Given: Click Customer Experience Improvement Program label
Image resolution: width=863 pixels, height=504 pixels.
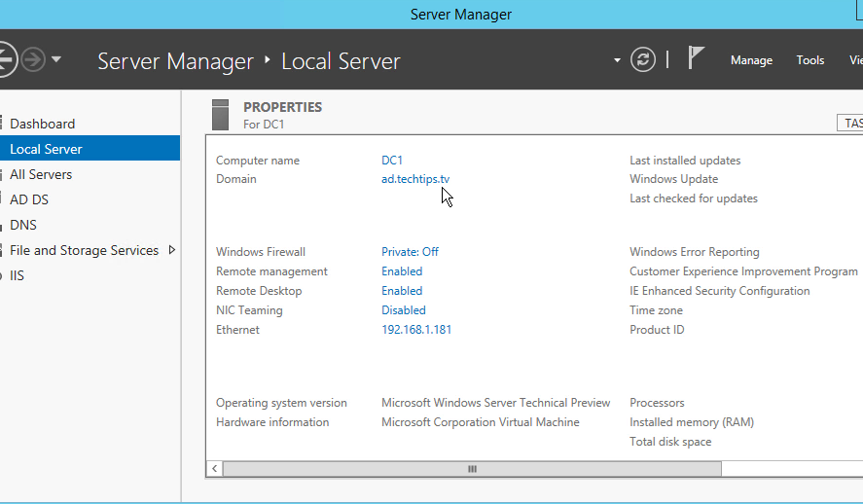Looking at the screenshot, I should 743,271.
